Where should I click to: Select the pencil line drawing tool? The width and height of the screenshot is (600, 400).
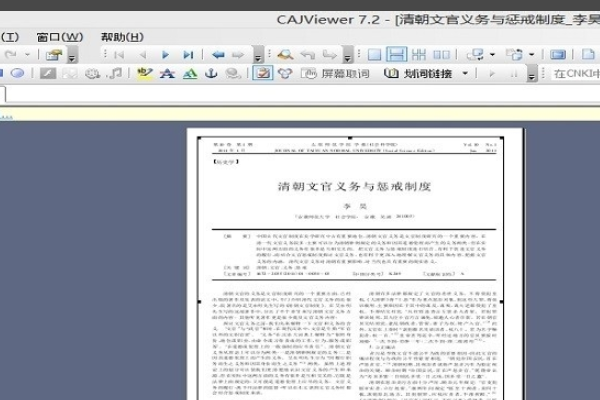click(48, 73)
